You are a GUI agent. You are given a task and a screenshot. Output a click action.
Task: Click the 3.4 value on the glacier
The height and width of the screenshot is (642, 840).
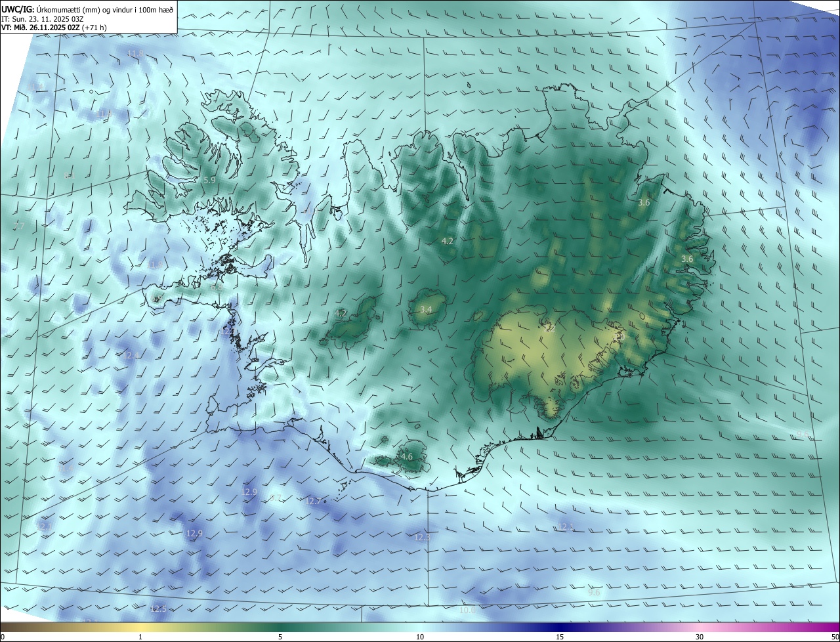[426, 309]
